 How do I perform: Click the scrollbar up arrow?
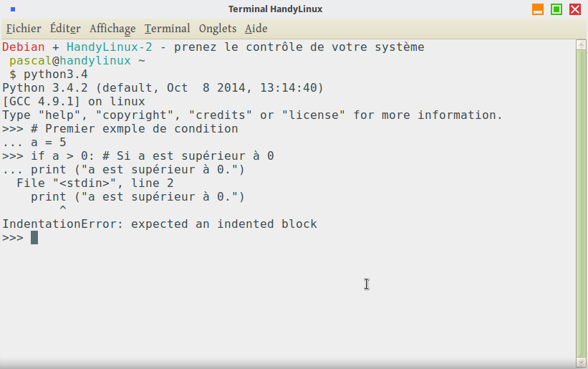(x=582, y=44)
